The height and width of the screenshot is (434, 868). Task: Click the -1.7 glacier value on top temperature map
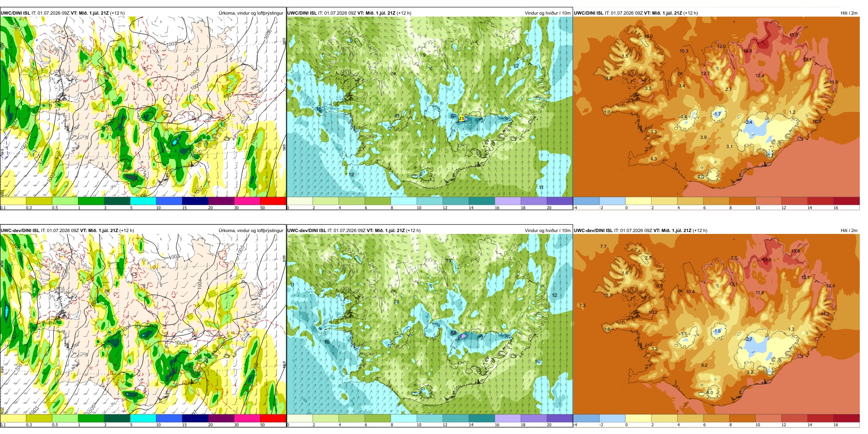[x=717, y=114]
